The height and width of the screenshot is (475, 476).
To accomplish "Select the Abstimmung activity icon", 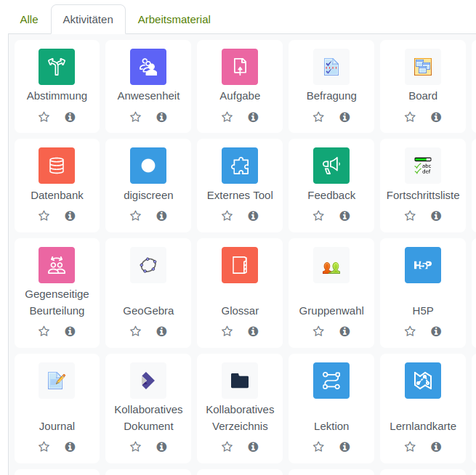I will [57, 67].
